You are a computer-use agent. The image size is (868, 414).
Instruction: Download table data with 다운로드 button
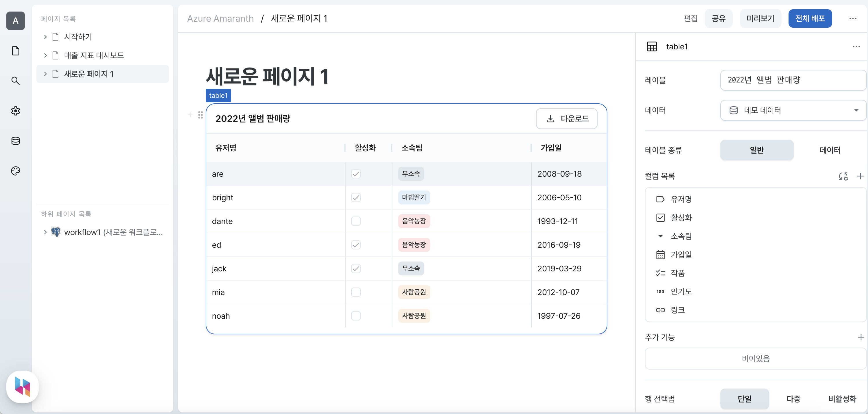tap(566, 118)
